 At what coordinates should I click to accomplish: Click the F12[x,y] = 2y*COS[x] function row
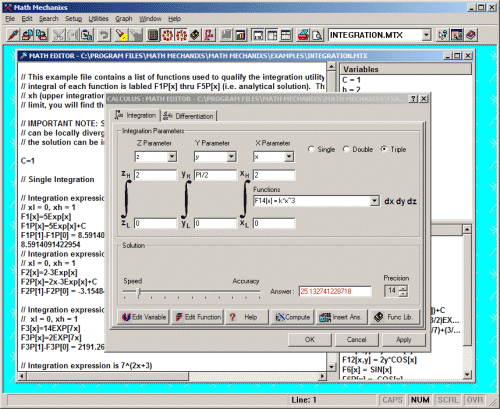(x=379, y=360)
